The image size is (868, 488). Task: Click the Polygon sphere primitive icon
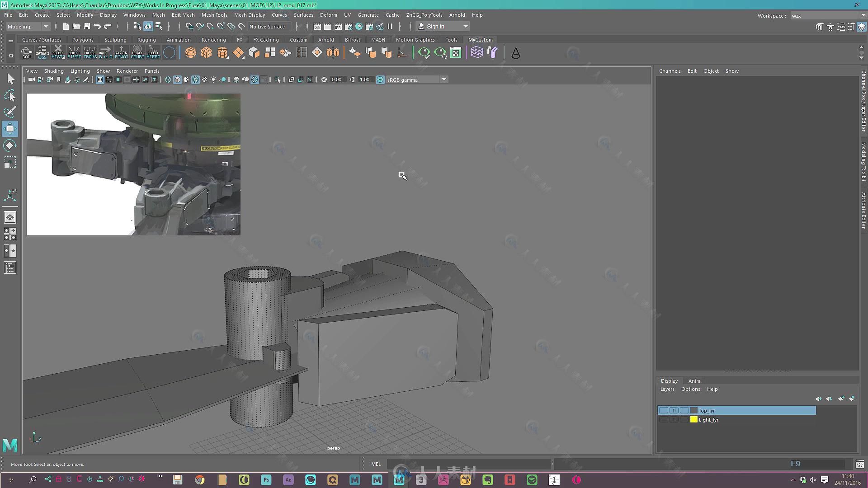point(190,52)
